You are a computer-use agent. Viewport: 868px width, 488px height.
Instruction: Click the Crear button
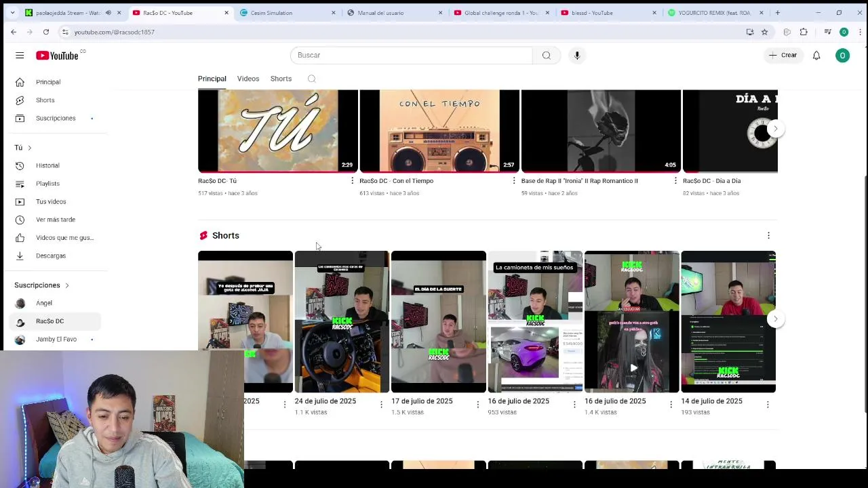pyautogui.click(x=783, y=55)
